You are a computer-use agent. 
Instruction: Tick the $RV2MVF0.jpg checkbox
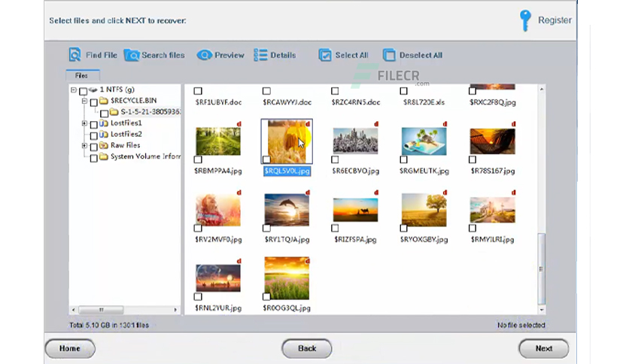coord(198,228)
